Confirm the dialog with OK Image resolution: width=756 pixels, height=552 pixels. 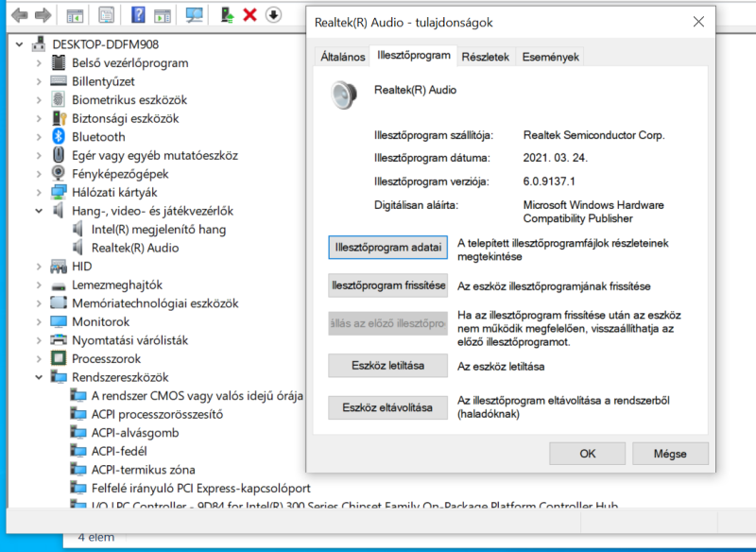(587, 454)
